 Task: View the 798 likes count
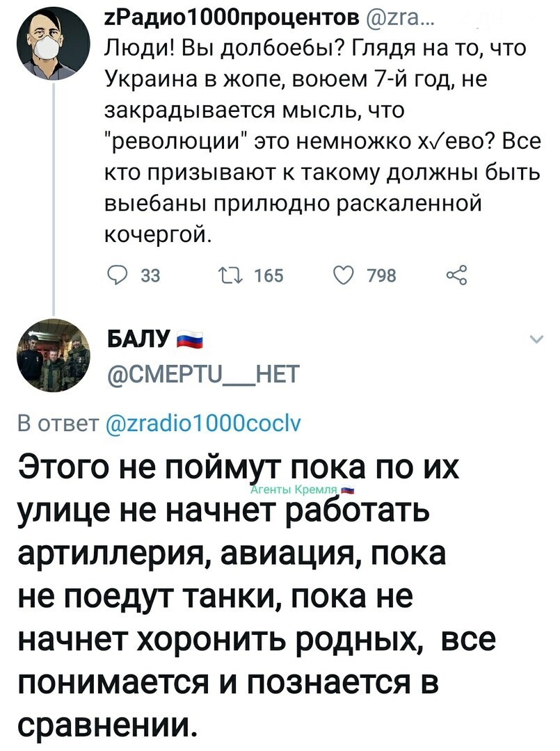[x=382, y=276]
